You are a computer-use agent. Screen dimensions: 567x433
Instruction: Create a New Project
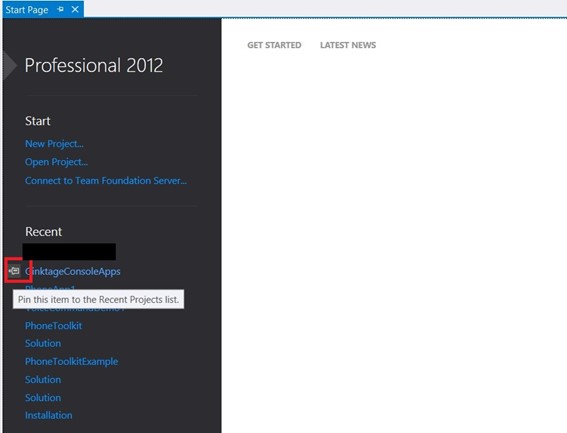54,144
